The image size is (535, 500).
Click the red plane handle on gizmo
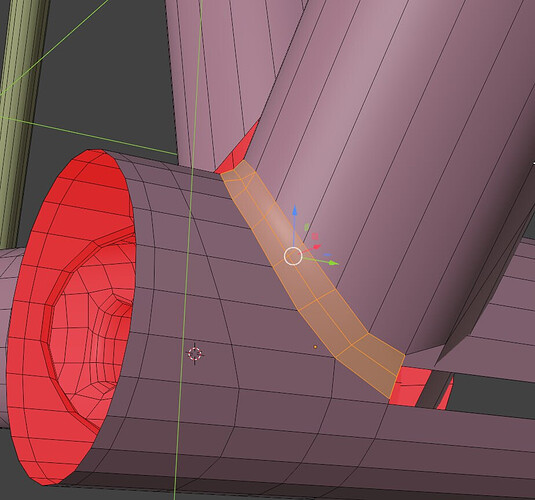click(315, 237)
